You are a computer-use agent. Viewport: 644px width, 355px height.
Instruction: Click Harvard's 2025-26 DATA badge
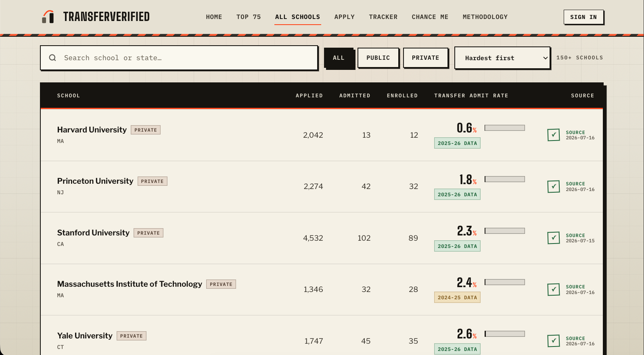tap(457, 143)
